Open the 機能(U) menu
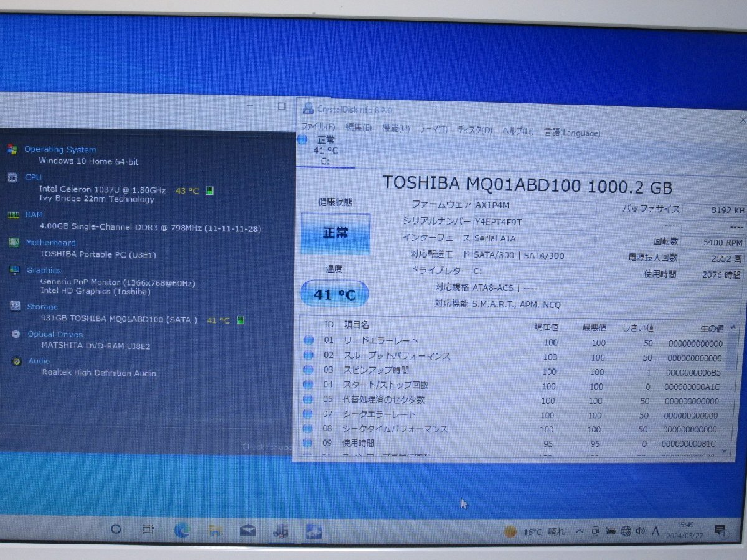The image size is (747, 560). pos(396,128)
